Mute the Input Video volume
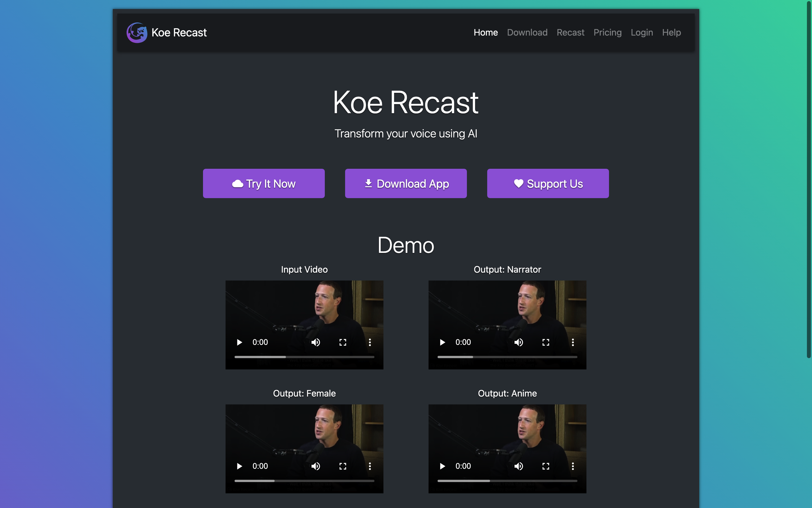This screenshot has width=812, height=508. pos(315,342)
